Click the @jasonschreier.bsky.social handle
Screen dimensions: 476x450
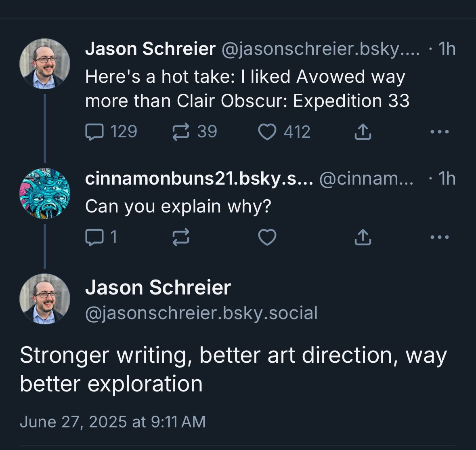[x=201, y=313]
